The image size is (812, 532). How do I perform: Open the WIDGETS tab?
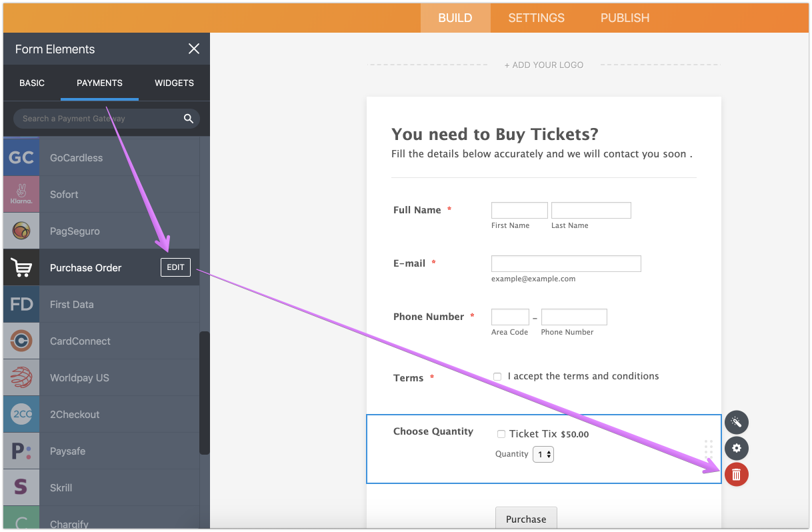click(175, 83)
